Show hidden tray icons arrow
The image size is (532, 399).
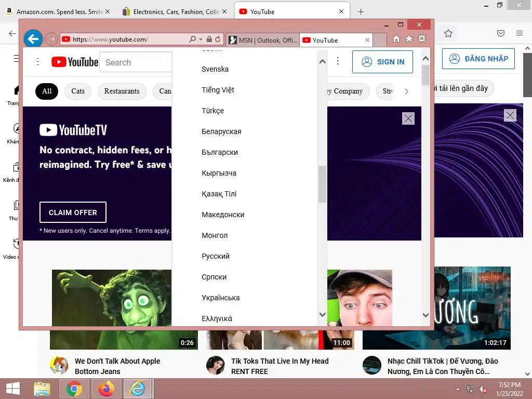[458, 389]
